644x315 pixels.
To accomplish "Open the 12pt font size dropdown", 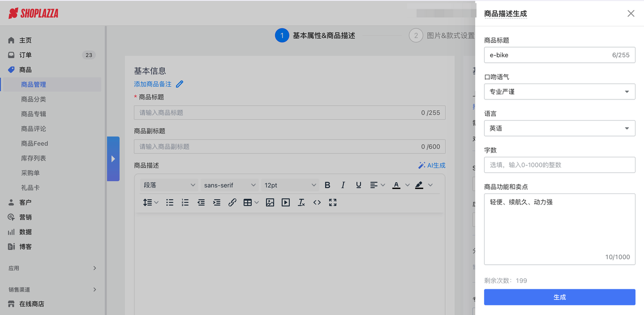I will tap(289, 185).
